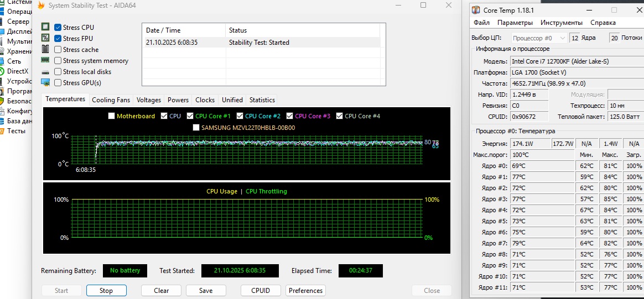Viewport: 644px width, 299px height.
Task: Open Preferences
Action: tap(305, 290)
